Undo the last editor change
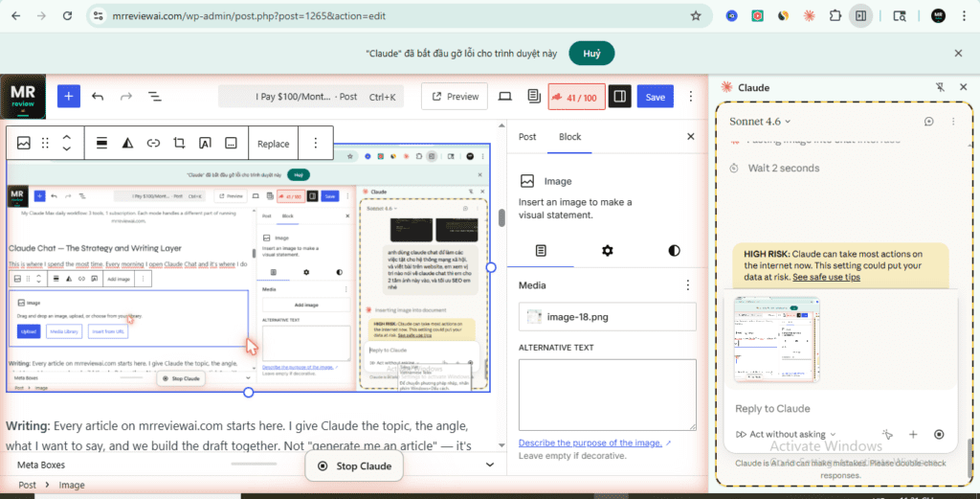The width and height of the screenshot is (980, 499). [x=98, y=97]
